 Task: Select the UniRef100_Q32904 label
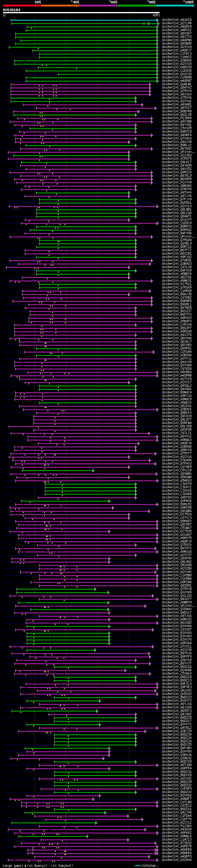(177, 860)
